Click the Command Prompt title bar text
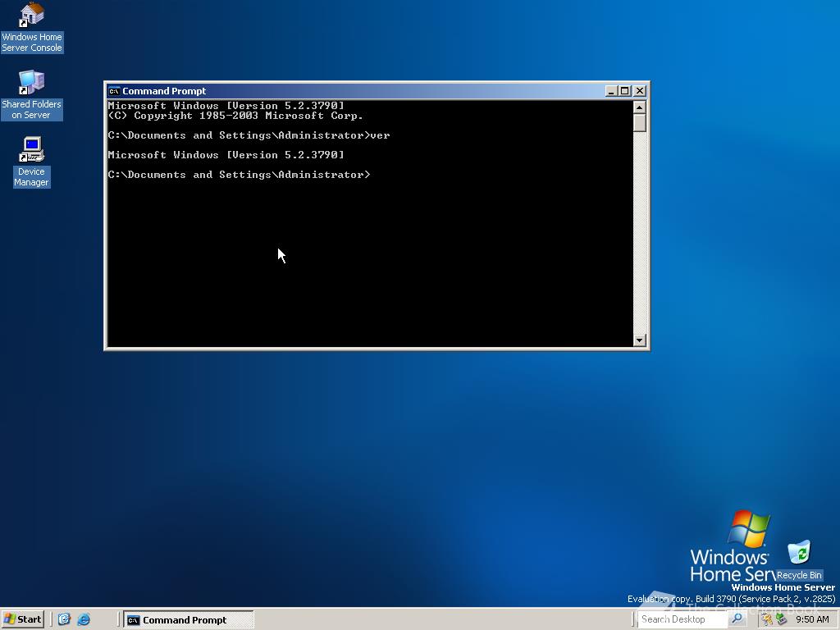Screen dimensions: 840x630 point(164,91)
